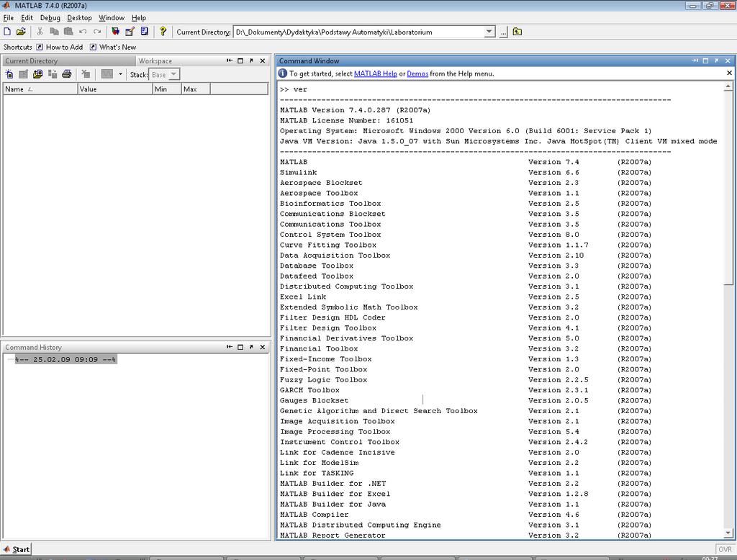737x560 pixels.
Task: Click the Redo arrow icon
Action: coord(97,32)
